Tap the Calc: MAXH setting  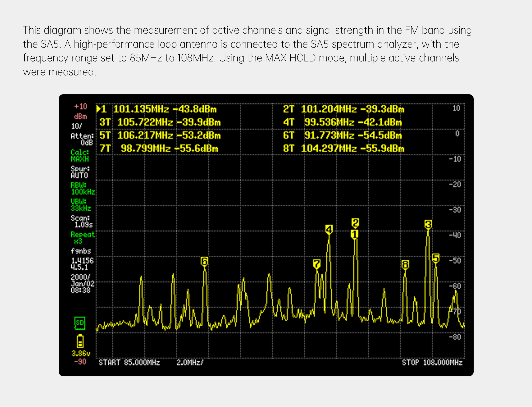click(80, 155)
